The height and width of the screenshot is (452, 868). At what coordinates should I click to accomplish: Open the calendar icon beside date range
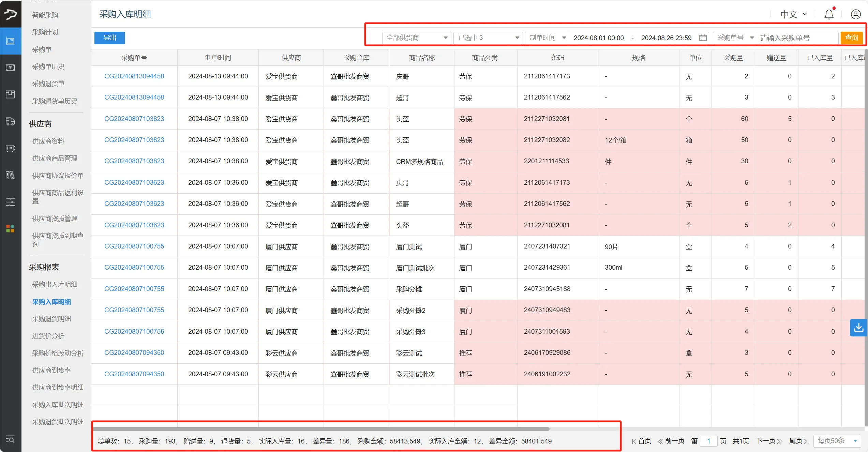tap(703, 37)
